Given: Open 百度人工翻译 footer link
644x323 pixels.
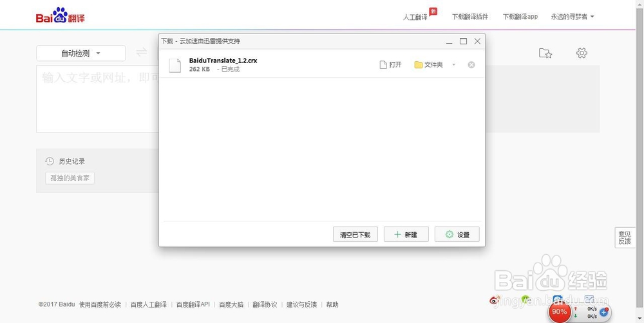Looking at the screenshot, I should pyautogui.click(x=149, y=304).
